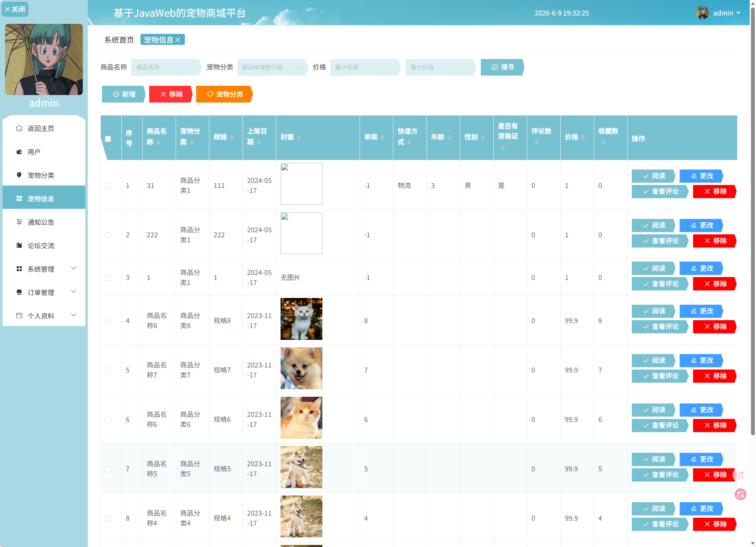Sort by 收藏数 column arrows
Viewport: 756px width, 547px height.
click(603, 142)
